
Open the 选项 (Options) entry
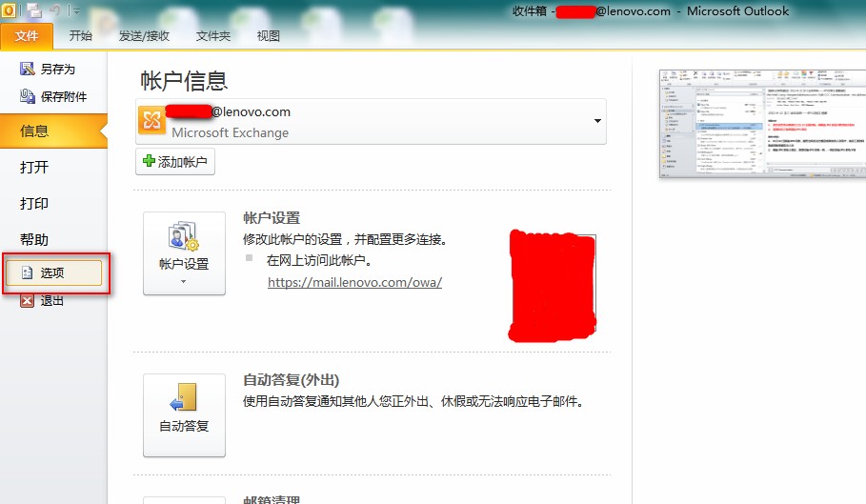[x=54, y=272]
